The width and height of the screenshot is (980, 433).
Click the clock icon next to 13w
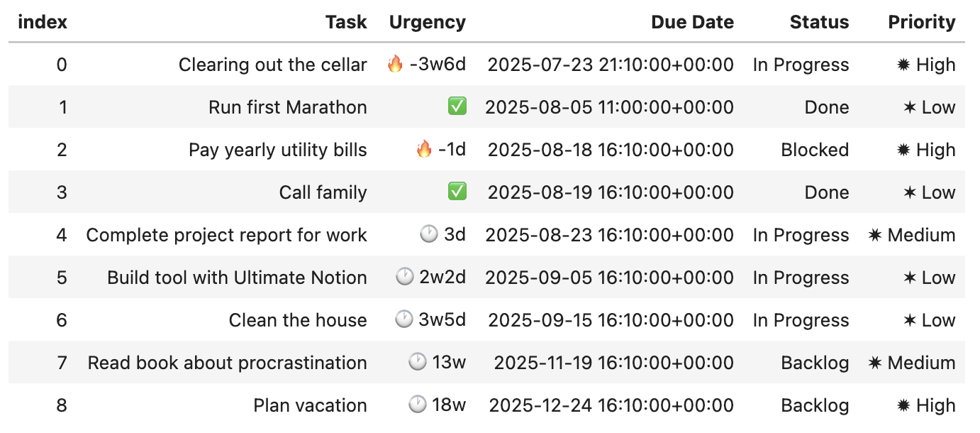pos(418,363)
